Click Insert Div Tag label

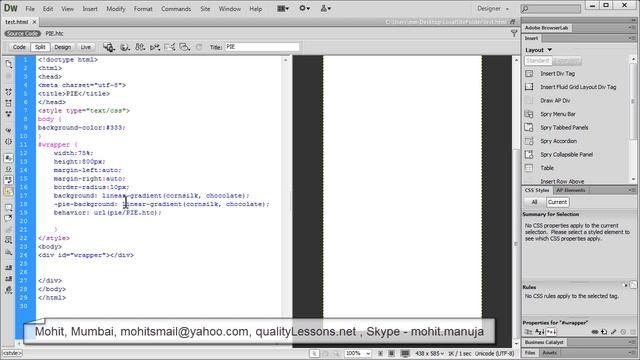tap(558, 73)
